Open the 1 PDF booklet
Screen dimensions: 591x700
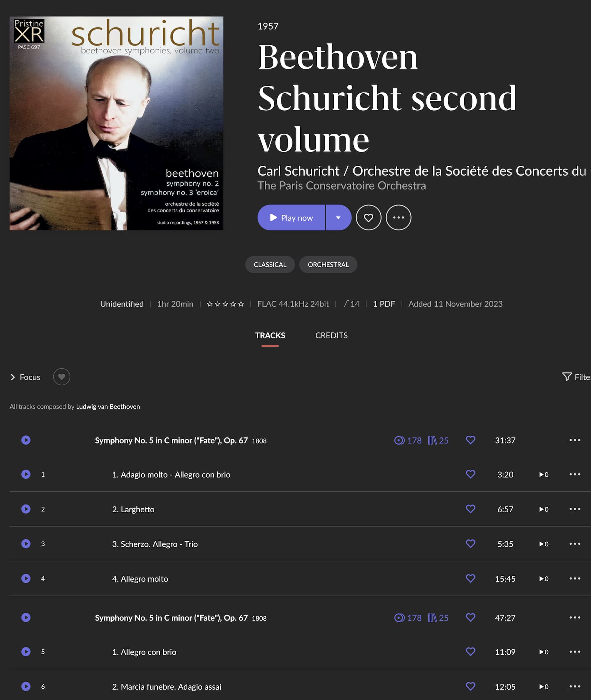[384, 304]
